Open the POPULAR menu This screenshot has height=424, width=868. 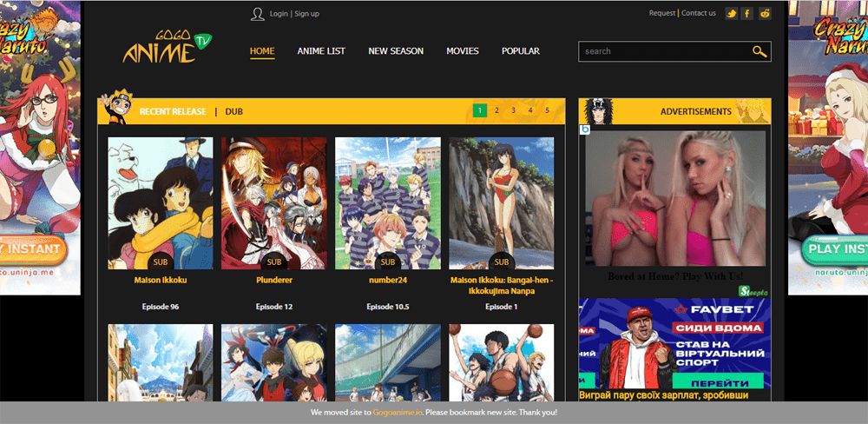(x=520, y=51)
